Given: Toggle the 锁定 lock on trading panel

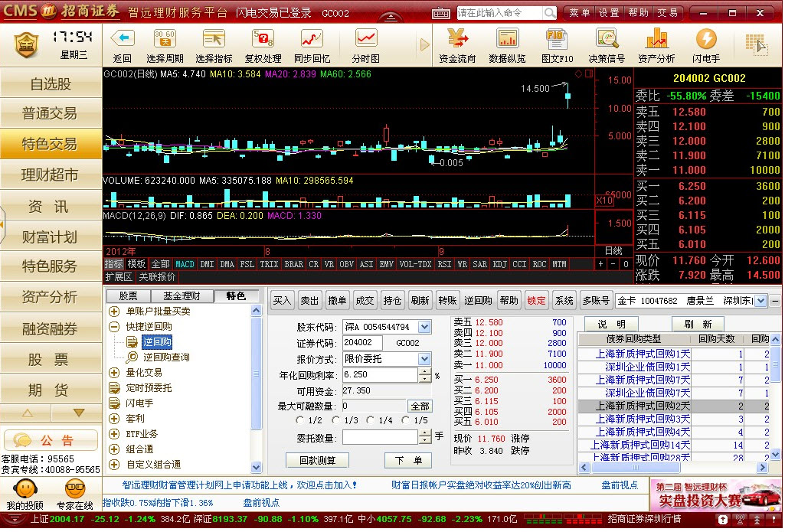Looking at the screenshot, I should [x=536, y=300].
